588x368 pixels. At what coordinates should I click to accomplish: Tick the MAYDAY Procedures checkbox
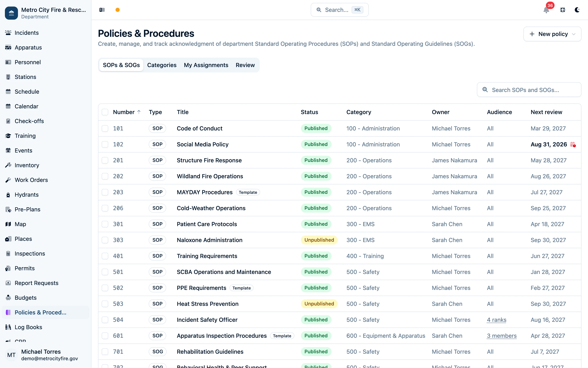[x=105, y=192]
